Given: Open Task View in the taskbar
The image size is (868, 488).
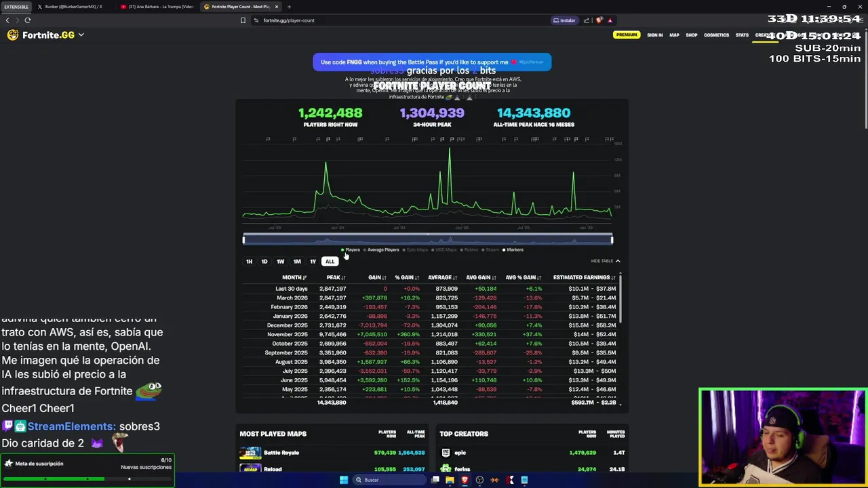Looking at the screenshot, I should (x=435, y=480).
